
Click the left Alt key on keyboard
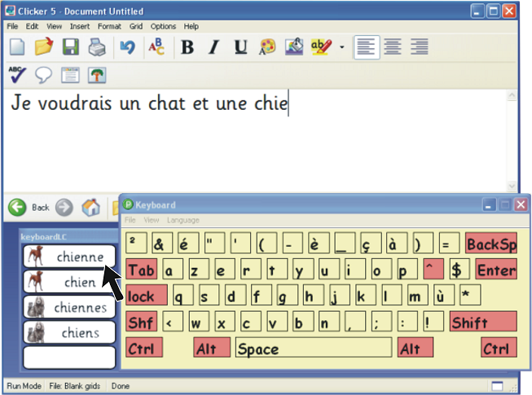(212, 348)
